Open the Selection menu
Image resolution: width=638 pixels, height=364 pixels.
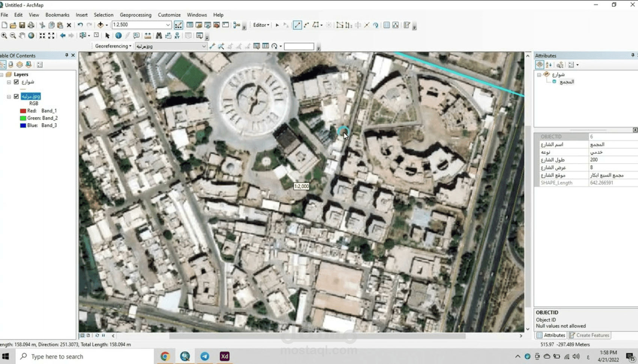point(104,15)
